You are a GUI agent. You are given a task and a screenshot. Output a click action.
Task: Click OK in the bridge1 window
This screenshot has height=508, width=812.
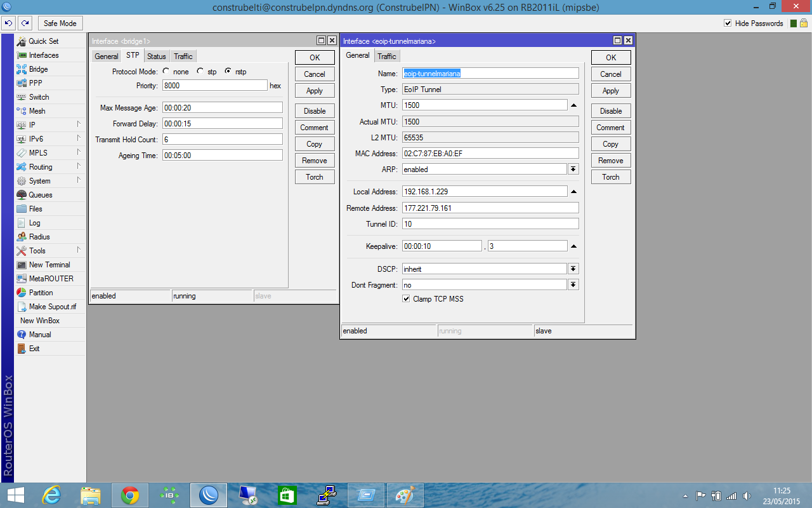[x=315, y=58]
